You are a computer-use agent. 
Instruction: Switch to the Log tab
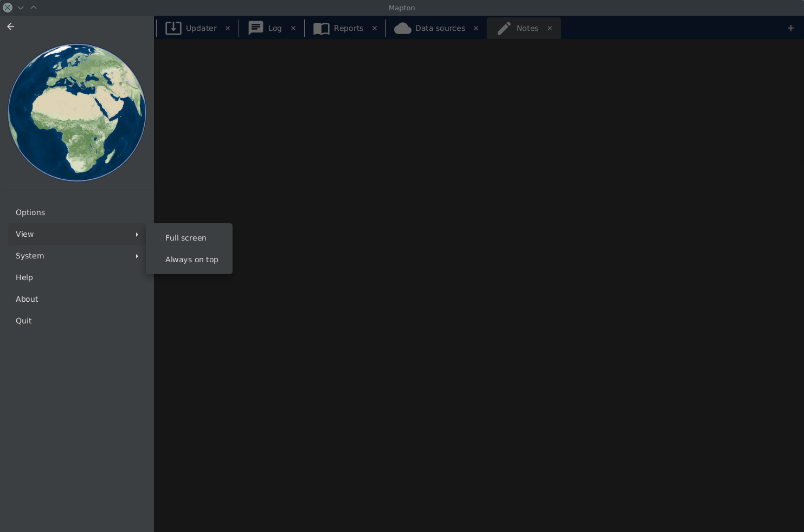[x=271, y=28]
